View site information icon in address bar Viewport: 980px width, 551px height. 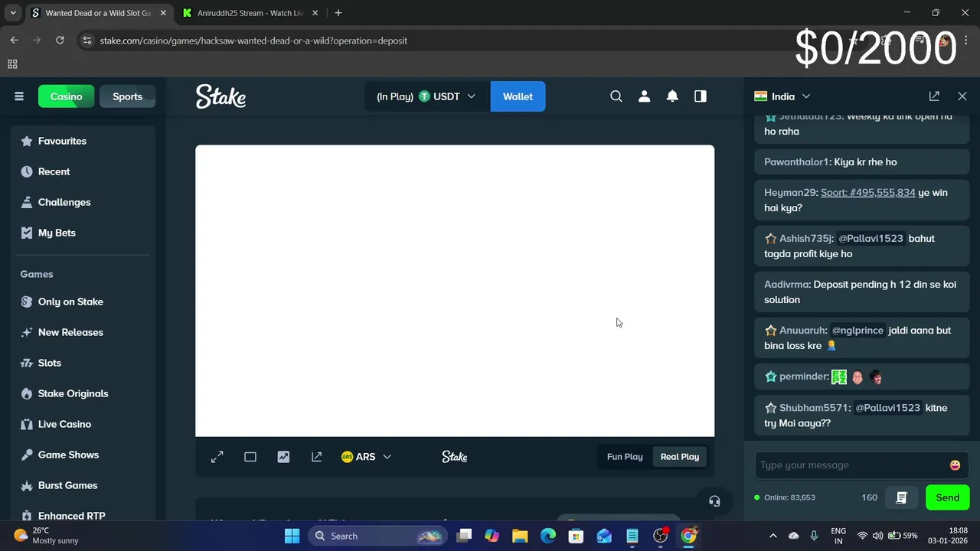pyautogui.click(x=87, y=41)
